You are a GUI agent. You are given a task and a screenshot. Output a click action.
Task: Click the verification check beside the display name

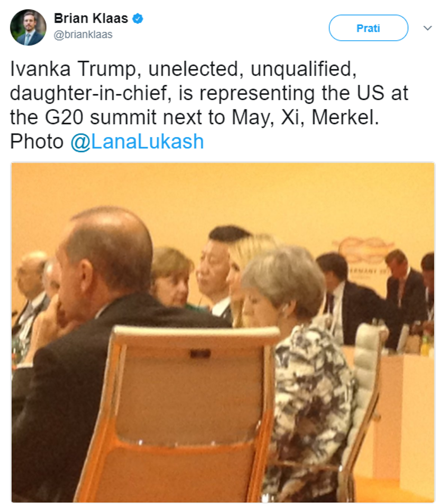click(138, 19)
